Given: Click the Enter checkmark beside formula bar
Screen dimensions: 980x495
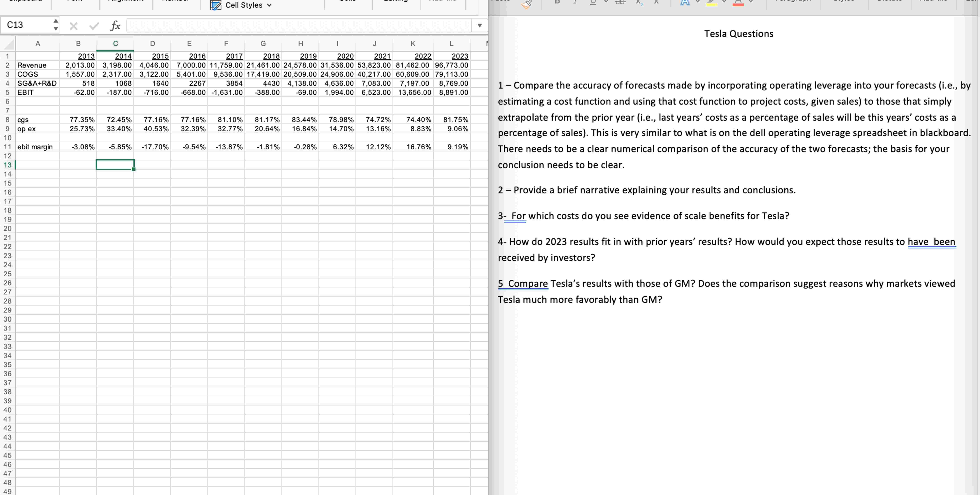Looking at the screenshot, I should tap(94, 25).
